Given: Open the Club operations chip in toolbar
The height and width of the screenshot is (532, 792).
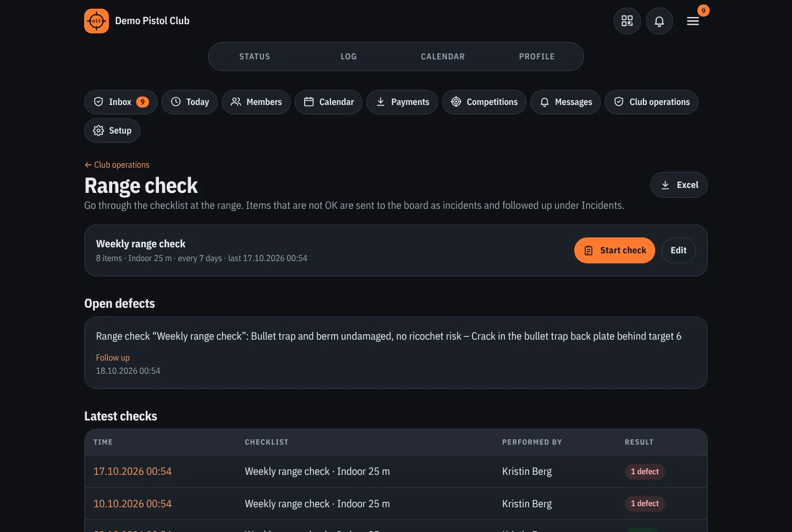Looking at the screenshot, I should (652, 102).
